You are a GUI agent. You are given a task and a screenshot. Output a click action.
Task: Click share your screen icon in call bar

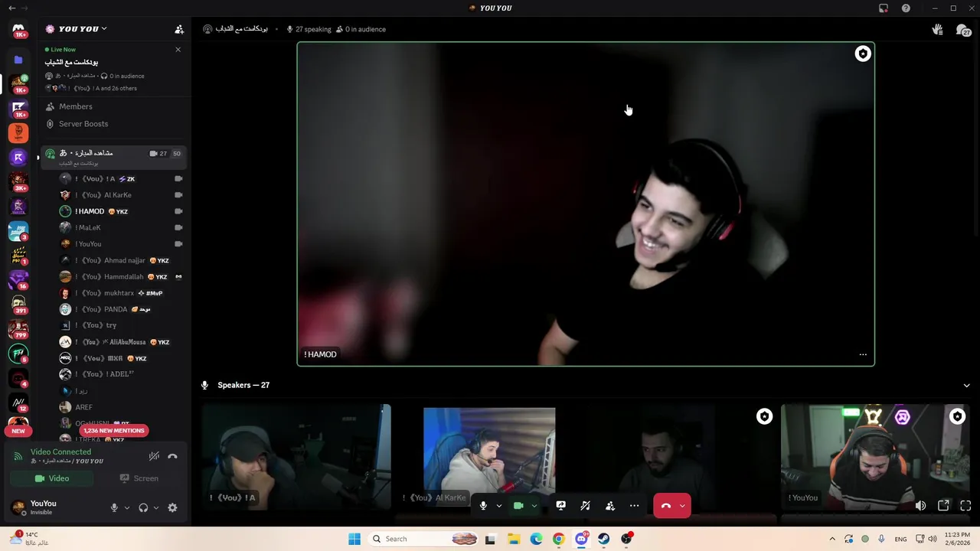(x=560, y=506)
